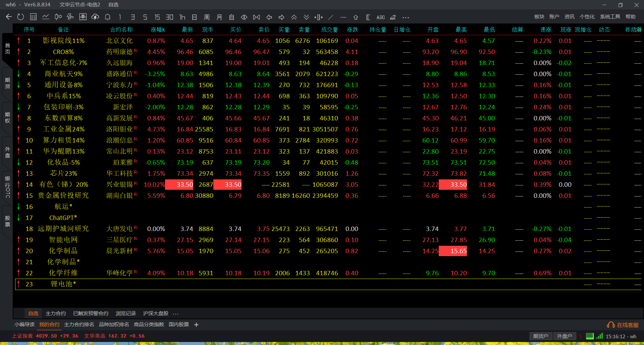Image resolution: width=644 pixels, height=345 pixels.
Task: Open the candlestick chart icon
Action: (58, 17)
